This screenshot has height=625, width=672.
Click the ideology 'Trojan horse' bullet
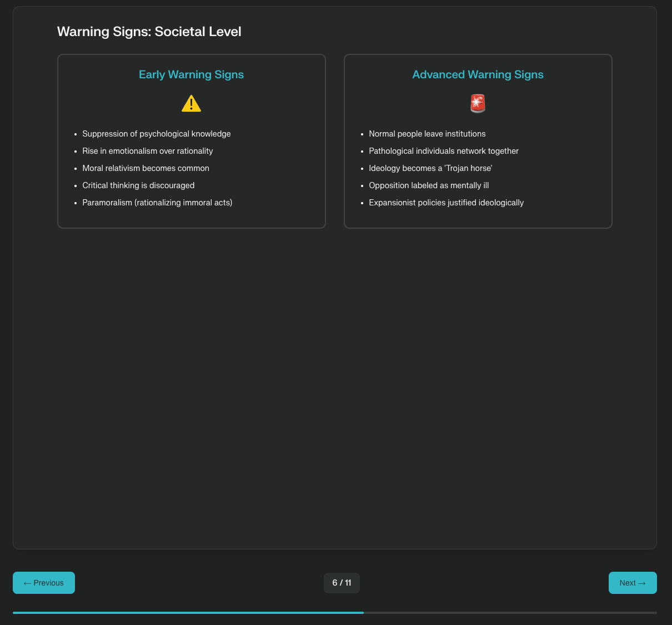(430, 168)
